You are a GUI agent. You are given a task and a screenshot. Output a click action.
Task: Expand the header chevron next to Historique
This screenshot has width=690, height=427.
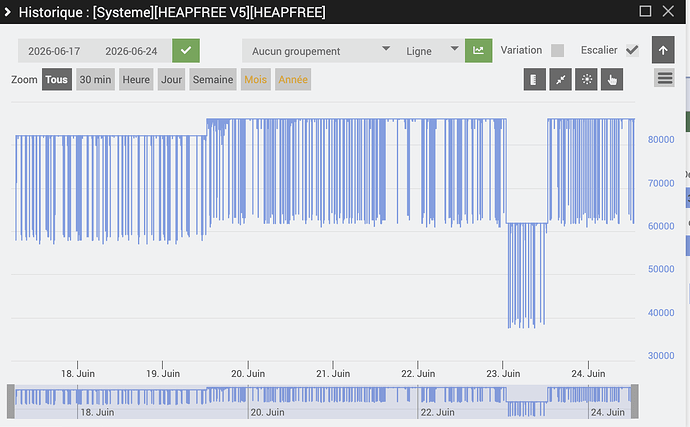pyautogui.click(x=7, y=12)
